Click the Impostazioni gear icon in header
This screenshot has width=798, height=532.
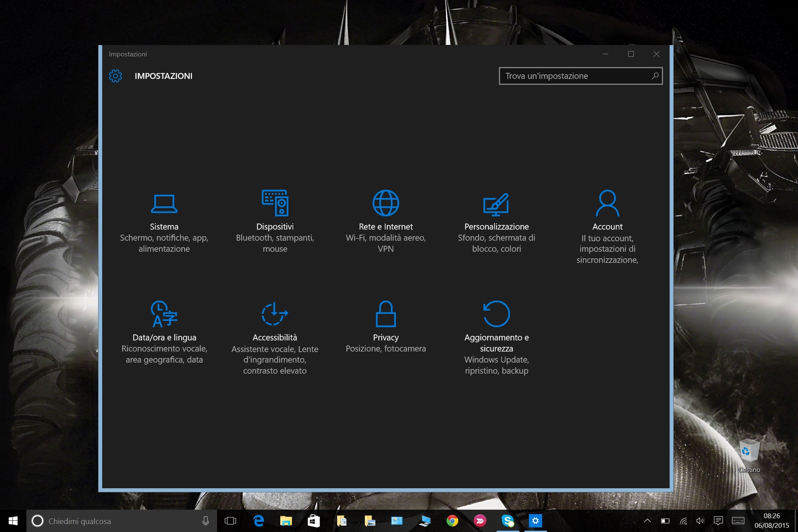coord(116,76)
